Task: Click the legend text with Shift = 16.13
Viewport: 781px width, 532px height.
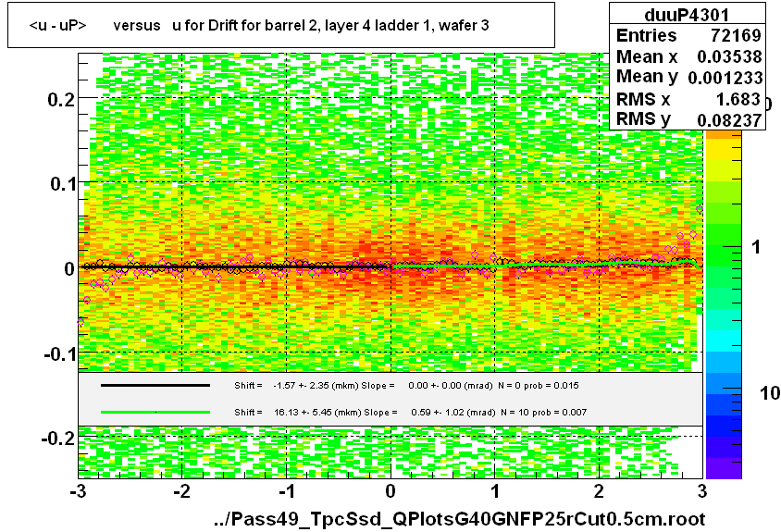Action: [411, 412]
